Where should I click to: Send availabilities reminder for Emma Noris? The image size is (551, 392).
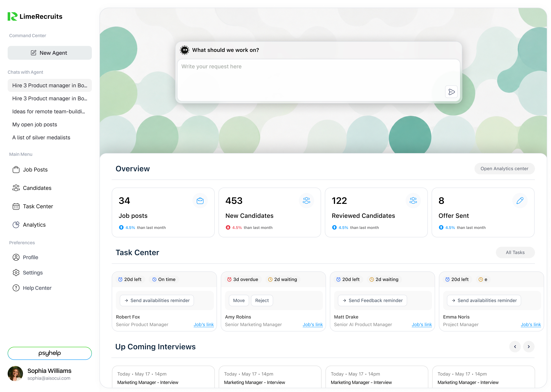pyautogui.click(x=484, y=301)
